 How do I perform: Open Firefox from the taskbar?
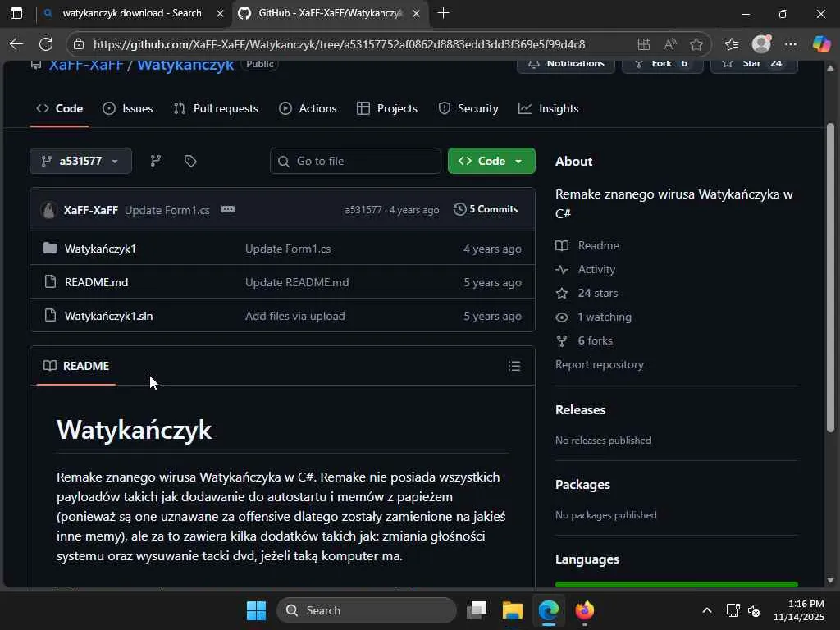(584, 610)
